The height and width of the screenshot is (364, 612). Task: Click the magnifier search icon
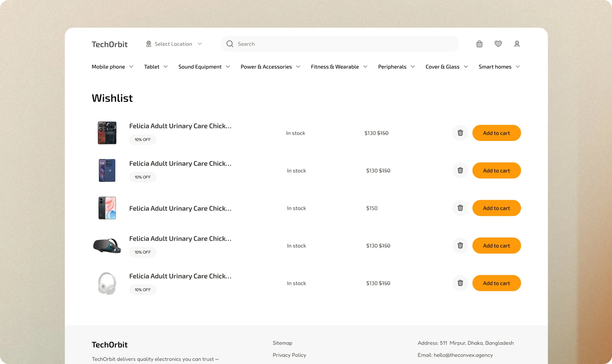point(230,44)
